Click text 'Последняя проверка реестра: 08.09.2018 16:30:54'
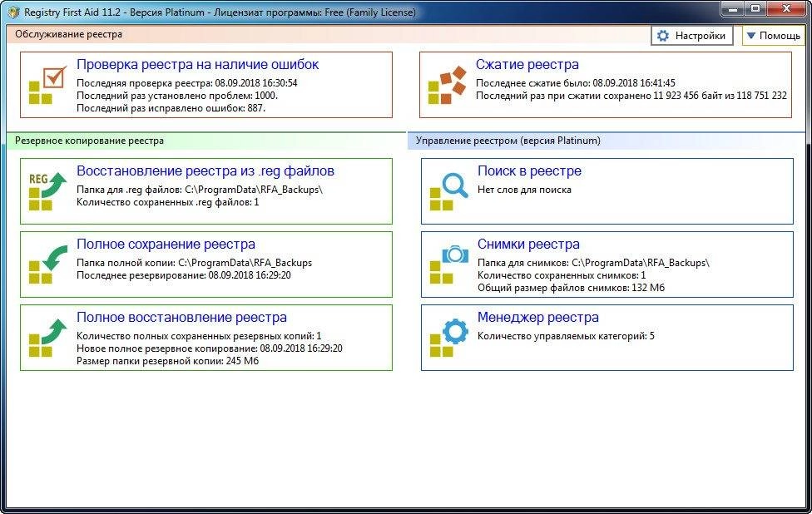 pos(187,83)
